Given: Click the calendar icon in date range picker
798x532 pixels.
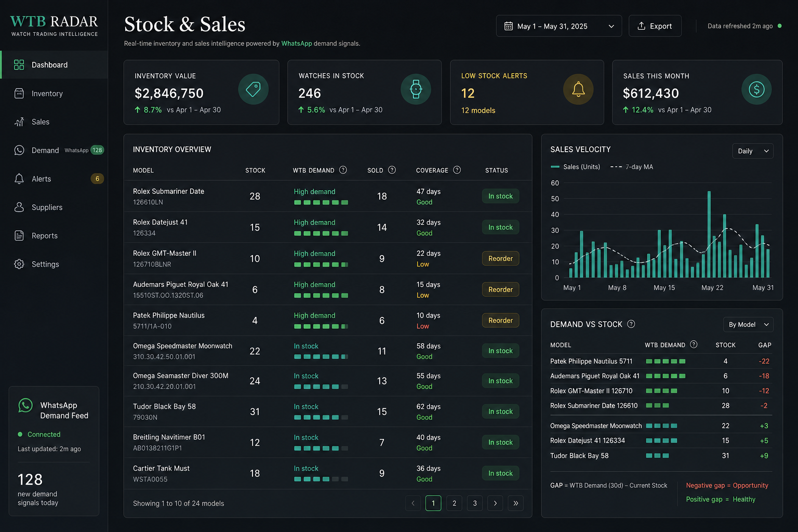Looking at the screenshot, I should click(509, 26).
